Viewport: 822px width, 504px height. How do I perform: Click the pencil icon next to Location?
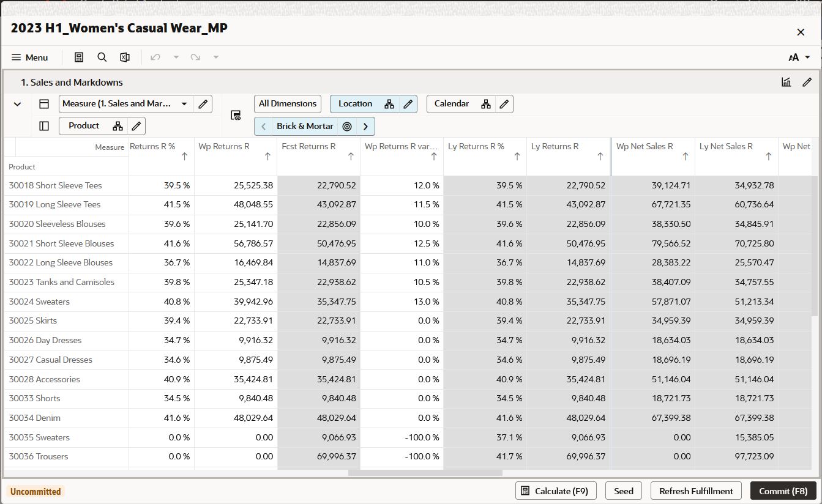pos(408,104)
